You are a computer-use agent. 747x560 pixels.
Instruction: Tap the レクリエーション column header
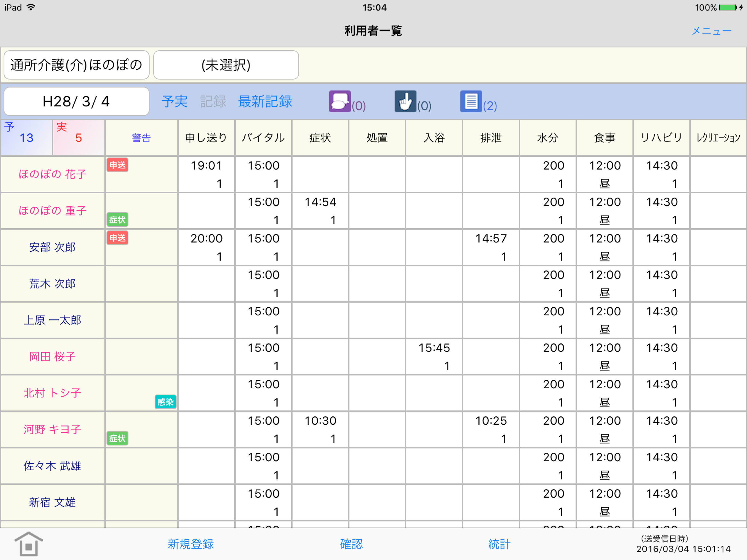pos(719,138)
